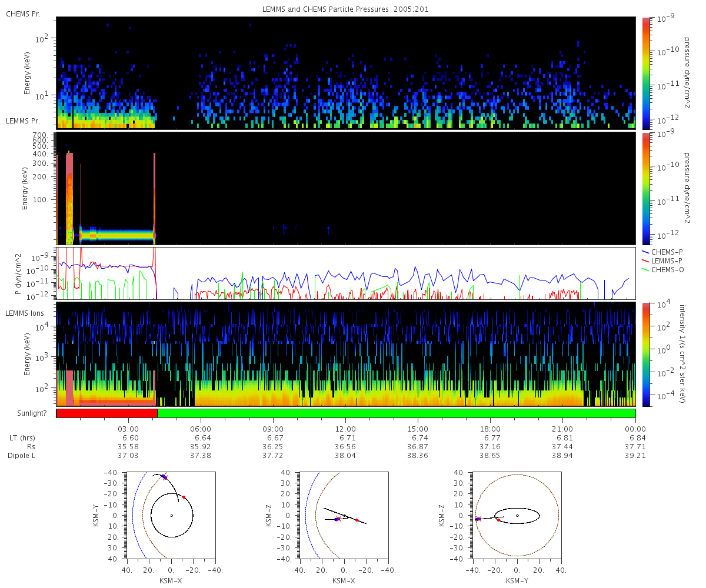Click the "Dipole L" row label
706x588 pixels.
[21, 456]
